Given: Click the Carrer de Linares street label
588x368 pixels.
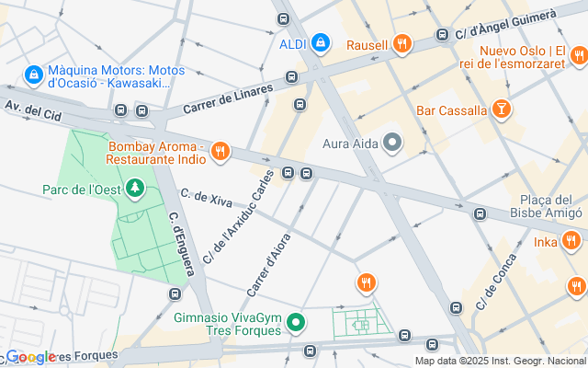Looking at the screenshot, I should (229, 99).
